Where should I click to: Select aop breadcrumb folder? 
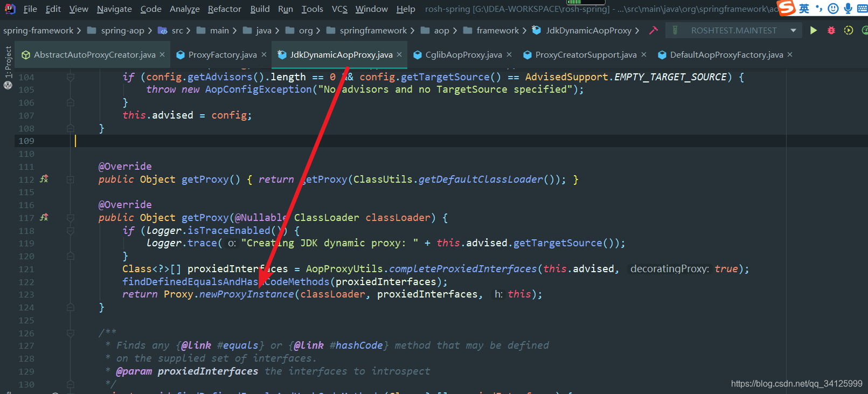tap(435, 31)
